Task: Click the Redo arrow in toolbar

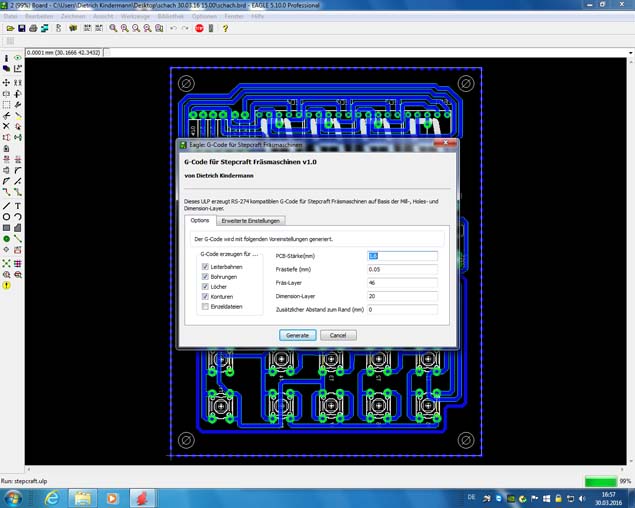Action: pyautogui.click(x=185, y=28)
